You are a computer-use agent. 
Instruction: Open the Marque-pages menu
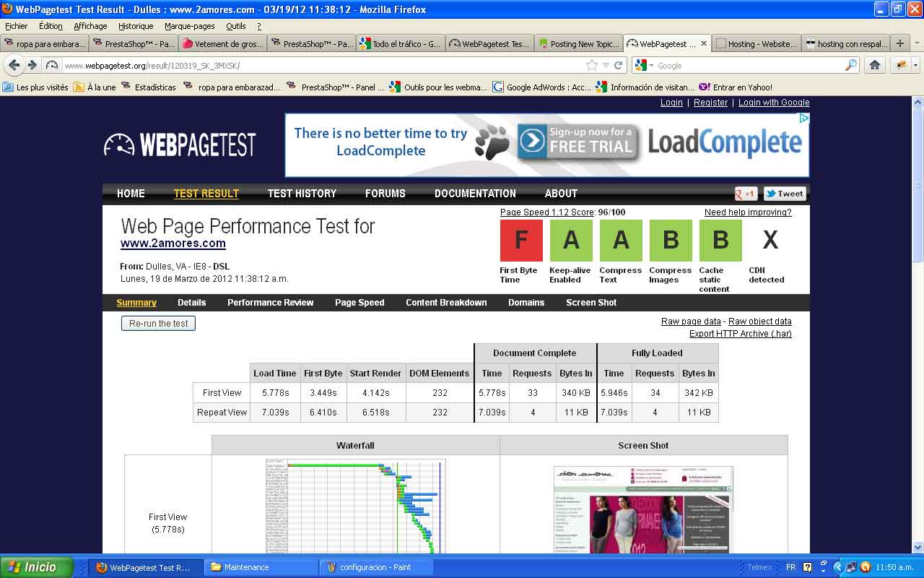click(190, 26)
